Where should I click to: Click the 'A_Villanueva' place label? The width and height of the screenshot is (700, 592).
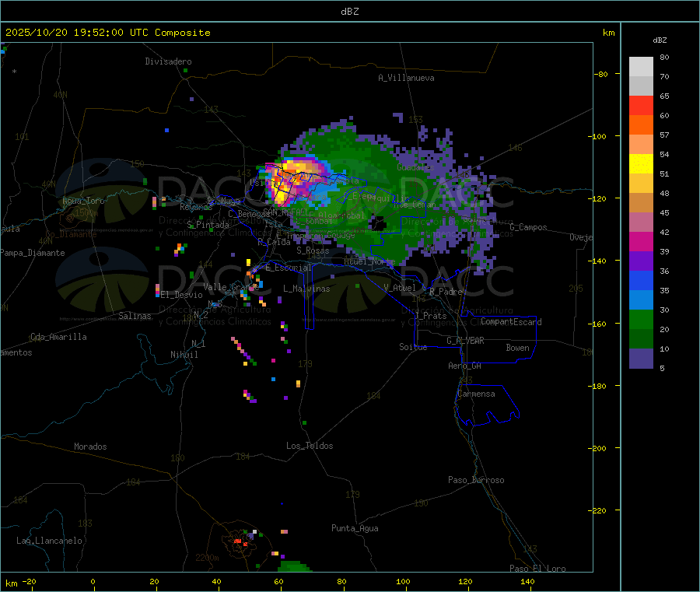[406, 78]
